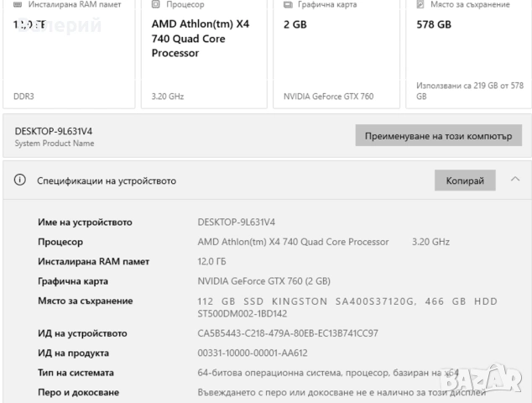Click 'NVIDIA GeForce GTX 760' in graphics card tile
Viewport: 532px width, 403px height.
328,97
